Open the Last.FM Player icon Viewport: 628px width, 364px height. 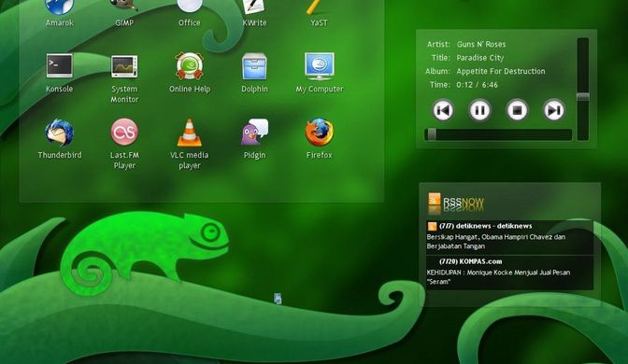pos(124,132)
